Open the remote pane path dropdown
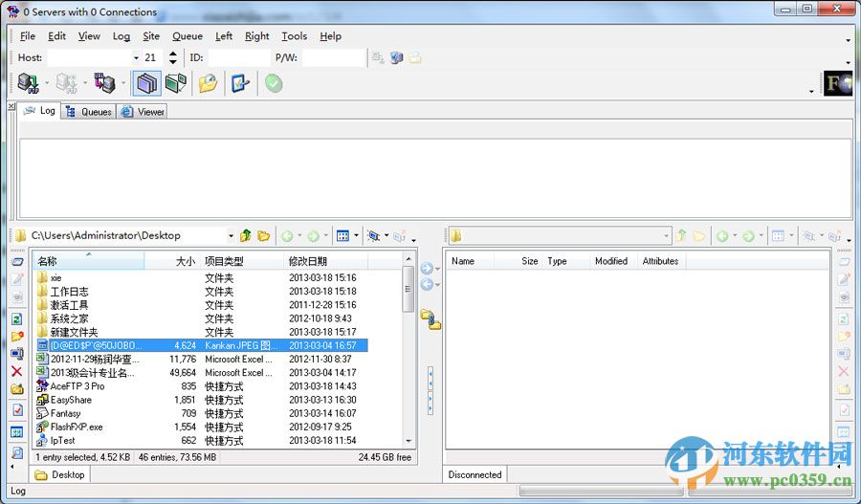 point(666,236)
